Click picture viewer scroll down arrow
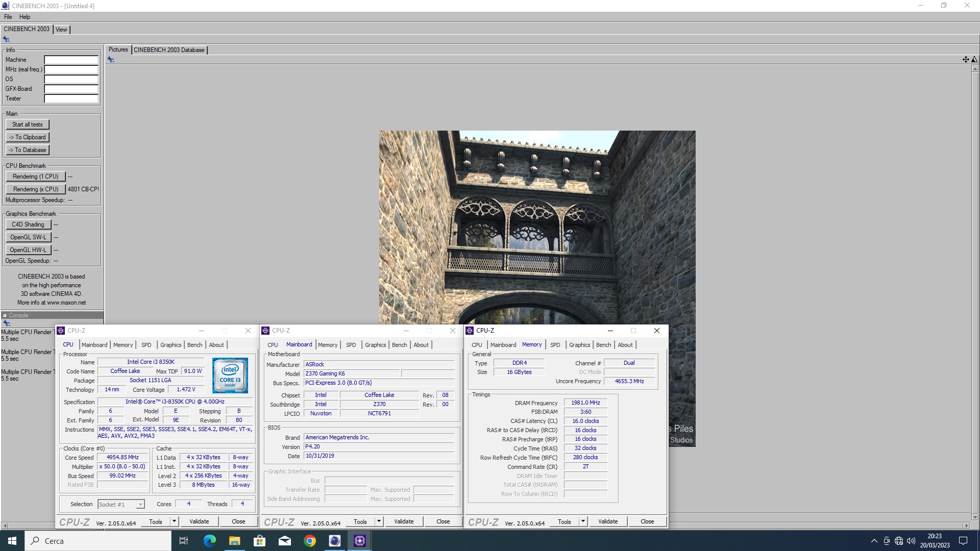The image size is (980, 551). (x=975, y=517)
